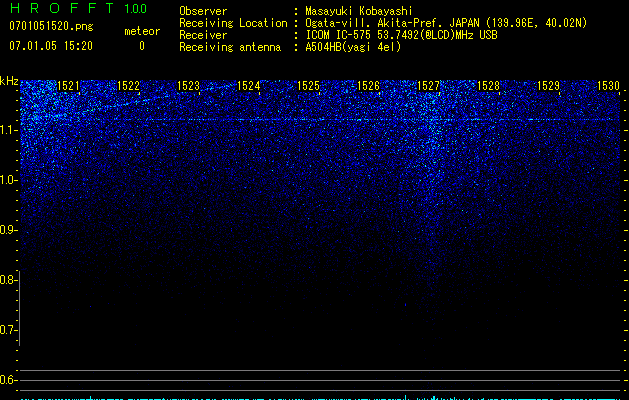Viewport: 629px width, 400px height.
Task: Click the HROFFT 1.0.0 title text
Action: pos(78,8)
